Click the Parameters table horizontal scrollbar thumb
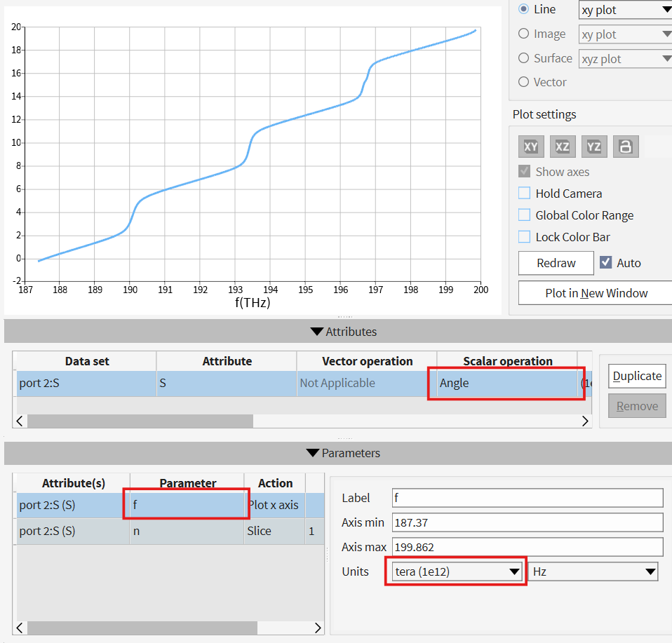Viewport: 672px width, 643px height. tap(142, 628)
